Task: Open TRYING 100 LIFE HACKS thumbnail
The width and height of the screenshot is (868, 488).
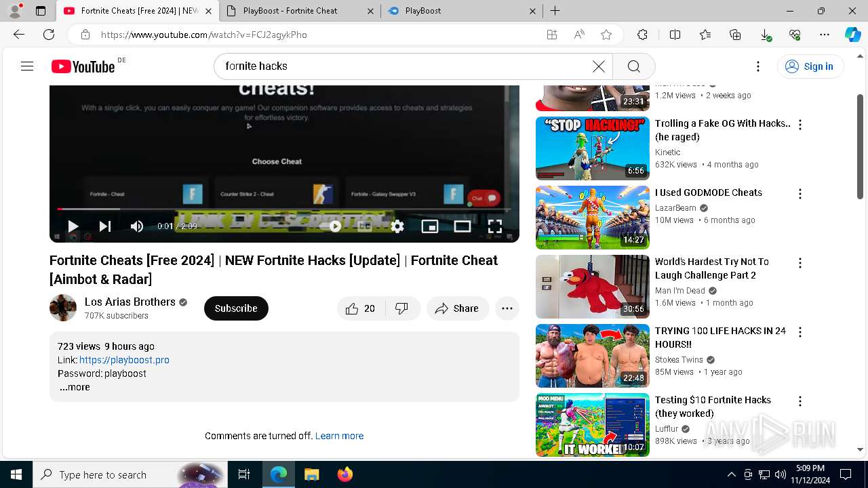Action: point(593,356)
